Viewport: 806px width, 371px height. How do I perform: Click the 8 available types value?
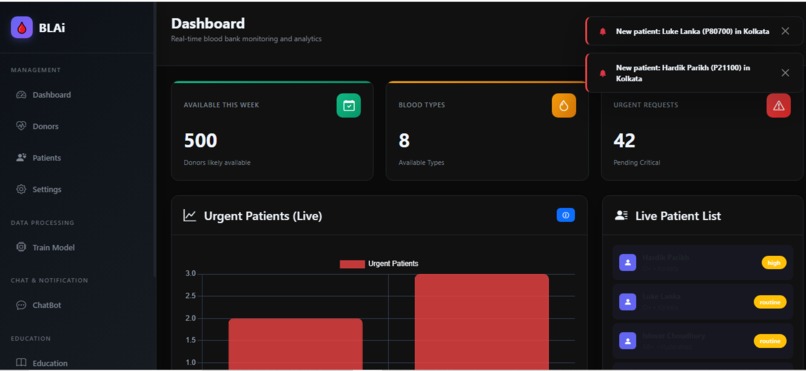404,140
